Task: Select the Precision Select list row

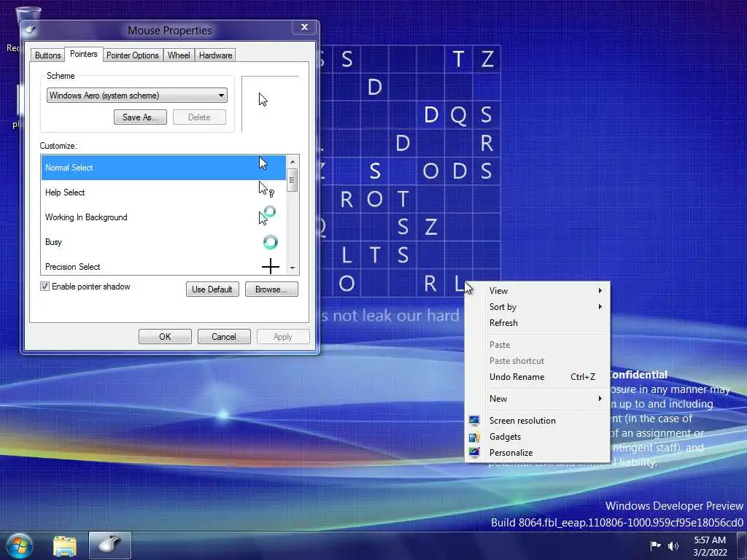Action: click(163, 265)
